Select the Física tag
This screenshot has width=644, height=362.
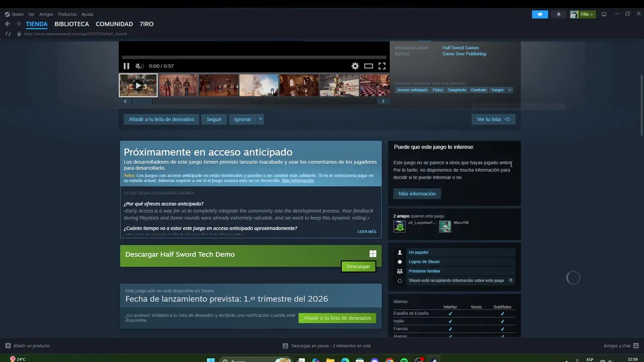[438, 90]
